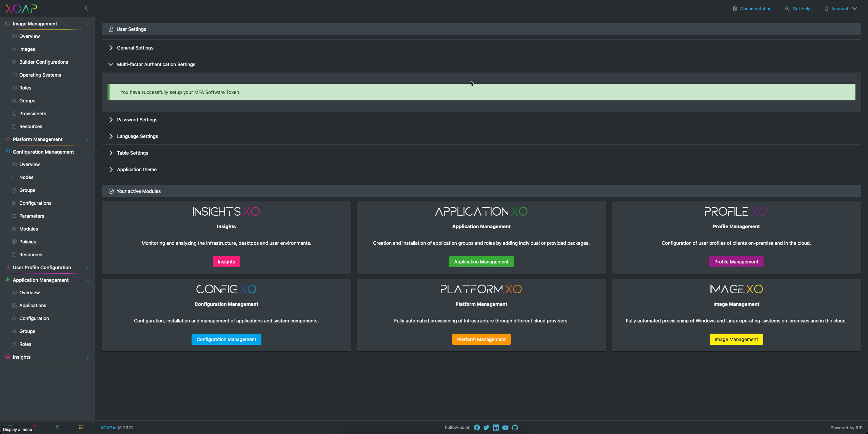
Task: Open Builder Configurations in the sidebar
Action: click(x=43, y=62)
